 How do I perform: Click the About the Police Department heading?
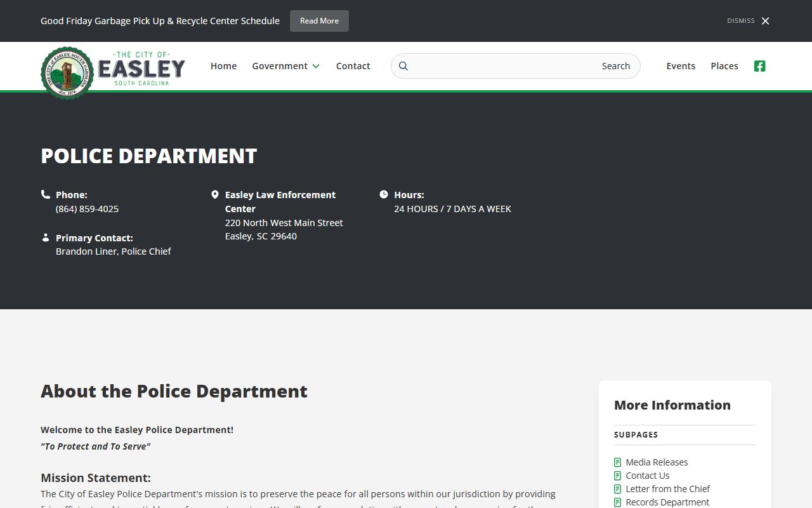click(174, 391)
